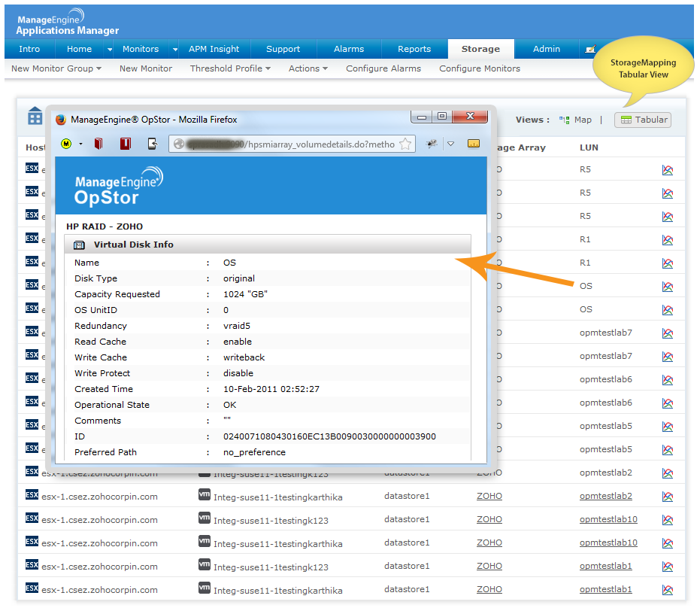700x614 pixels.
Task: Open the Firefox toolbar dropdown arrow
Action: click(x=451, y=144)
